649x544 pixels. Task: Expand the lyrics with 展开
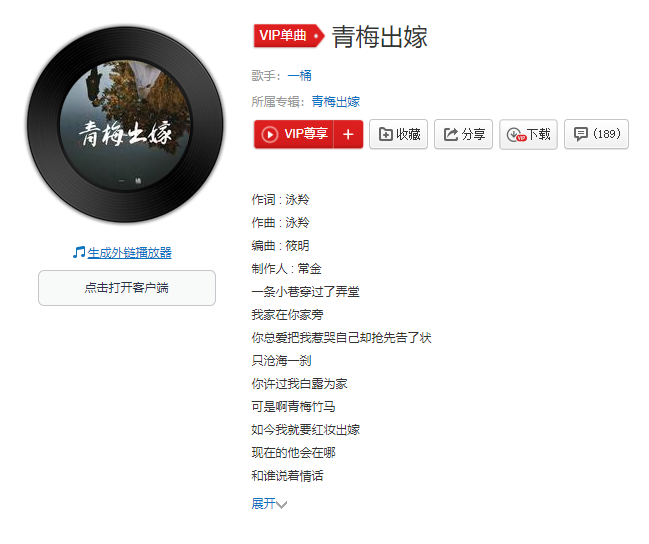(x=264, y=503)
